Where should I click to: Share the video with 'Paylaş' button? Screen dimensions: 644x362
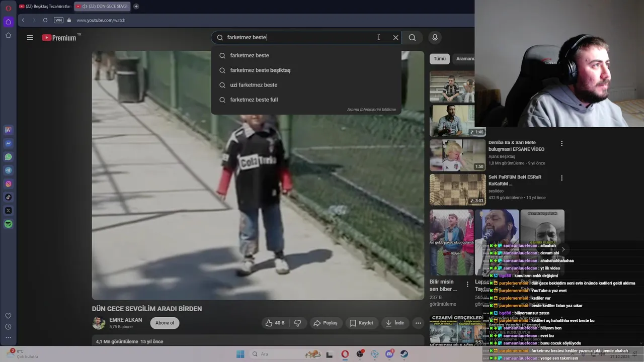[325, 323]
